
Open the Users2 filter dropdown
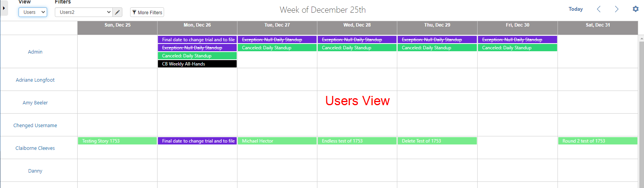[84, 12]
